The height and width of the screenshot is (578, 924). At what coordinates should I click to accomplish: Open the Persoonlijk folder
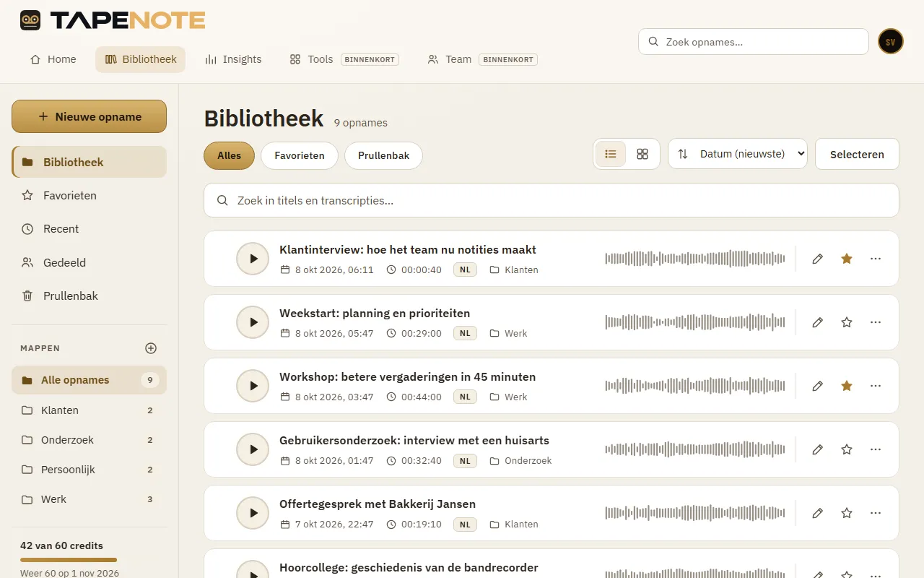tap(89, 470)
